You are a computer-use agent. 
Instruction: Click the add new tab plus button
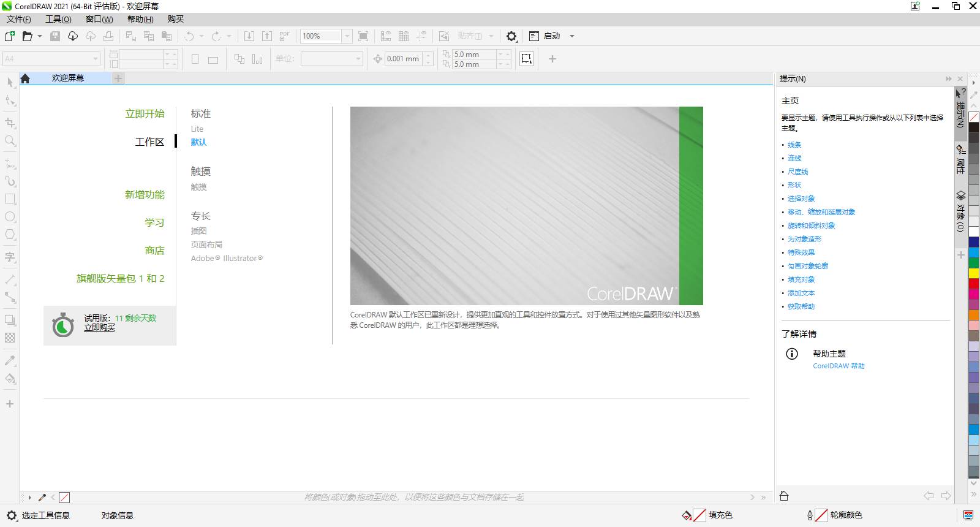pyautogui.click(x=119, y=78)
